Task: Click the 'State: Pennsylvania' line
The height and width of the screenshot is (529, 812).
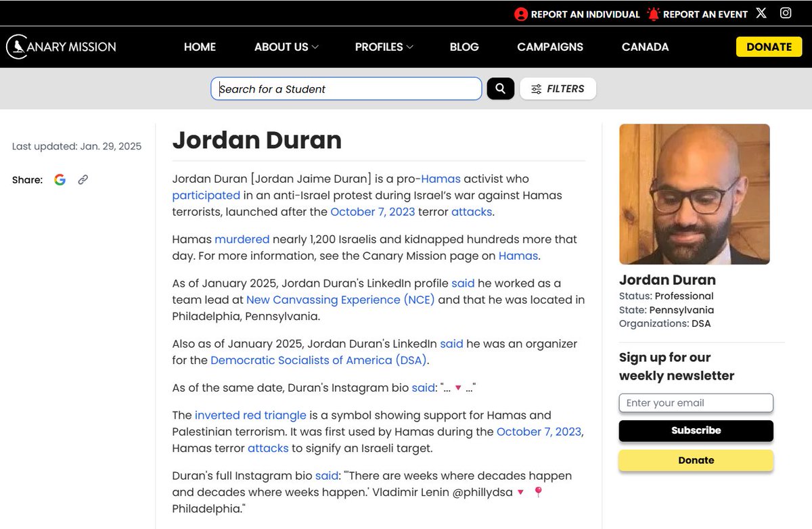Action: tap(667, 310)
